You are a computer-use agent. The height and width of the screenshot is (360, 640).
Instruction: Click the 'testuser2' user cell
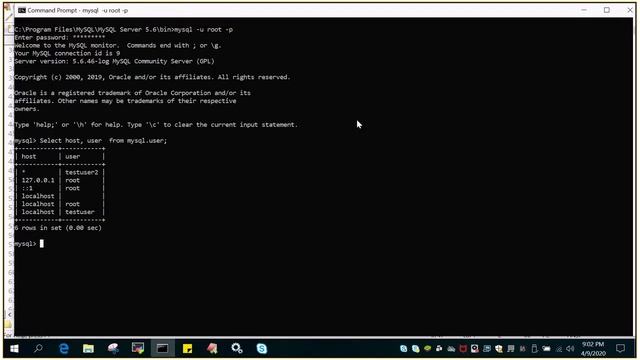click(x=82, y=172)
